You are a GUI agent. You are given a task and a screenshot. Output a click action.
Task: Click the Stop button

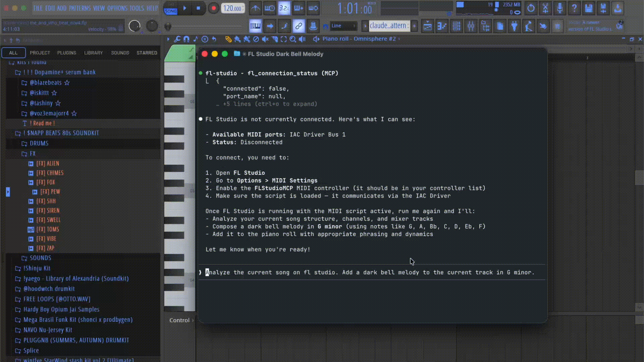click(199, 8)
